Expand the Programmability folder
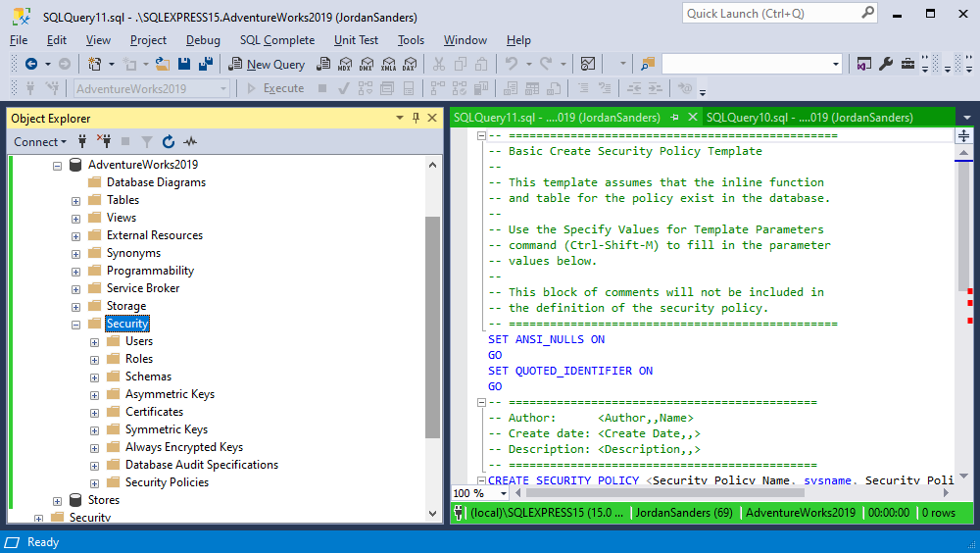980x553 pixels. tap(75, 273)
